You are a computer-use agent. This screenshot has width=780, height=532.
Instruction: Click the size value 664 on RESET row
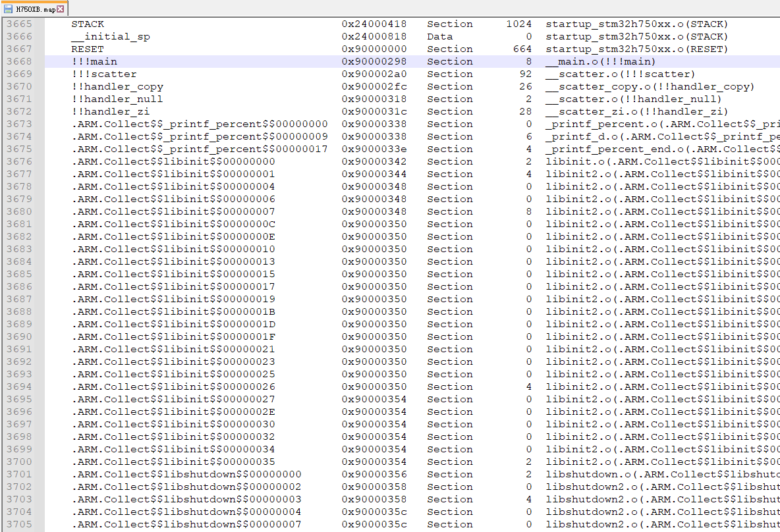pyautogui.click(x=522, y=49)
